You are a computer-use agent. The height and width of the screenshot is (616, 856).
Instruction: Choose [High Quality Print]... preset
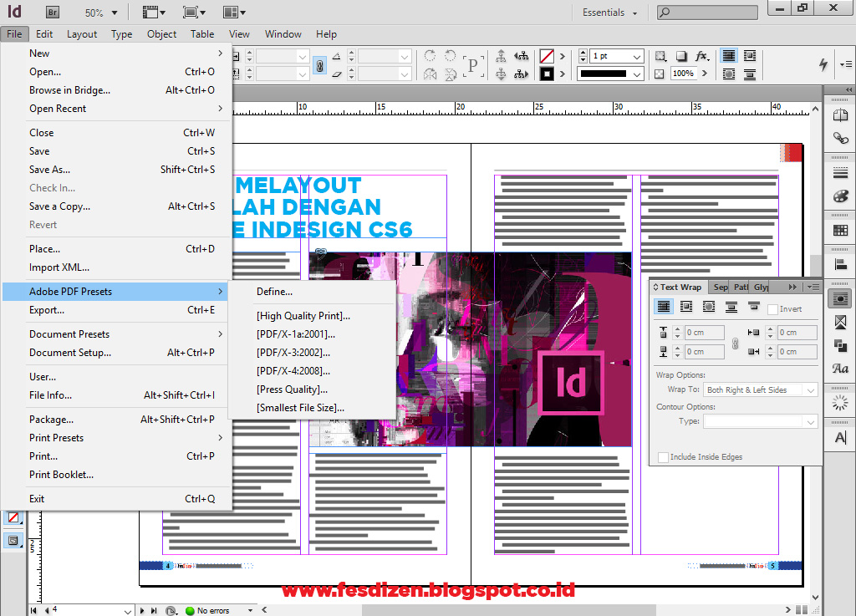303,316
